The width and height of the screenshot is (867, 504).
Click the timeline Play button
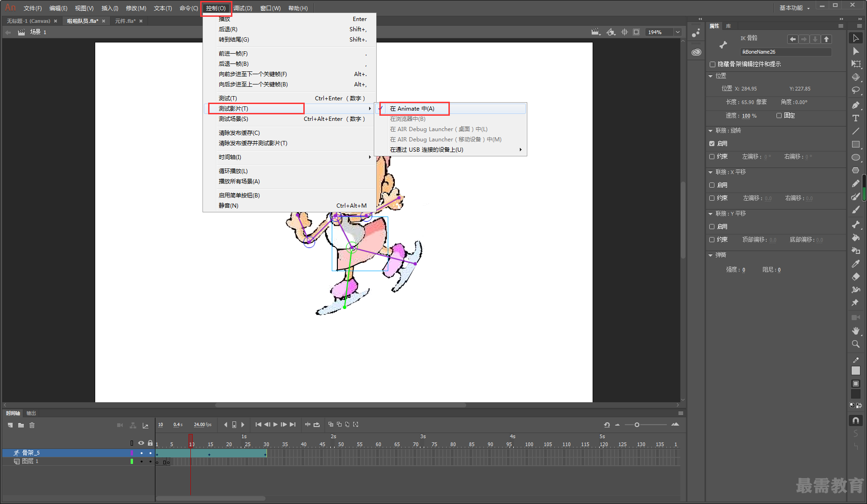275,425
